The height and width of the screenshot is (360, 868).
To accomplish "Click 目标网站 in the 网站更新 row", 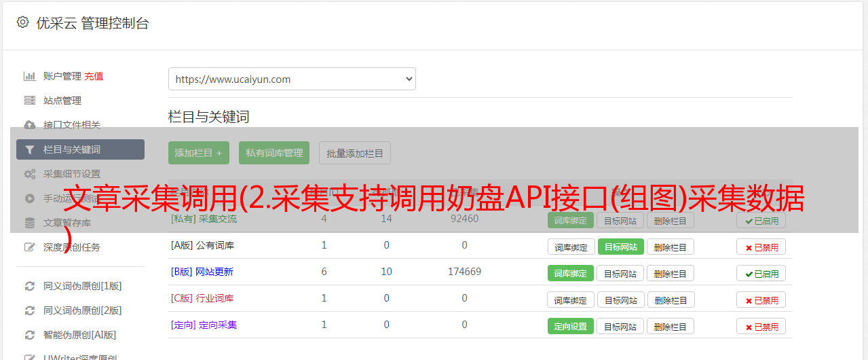I will click(620, 274).
